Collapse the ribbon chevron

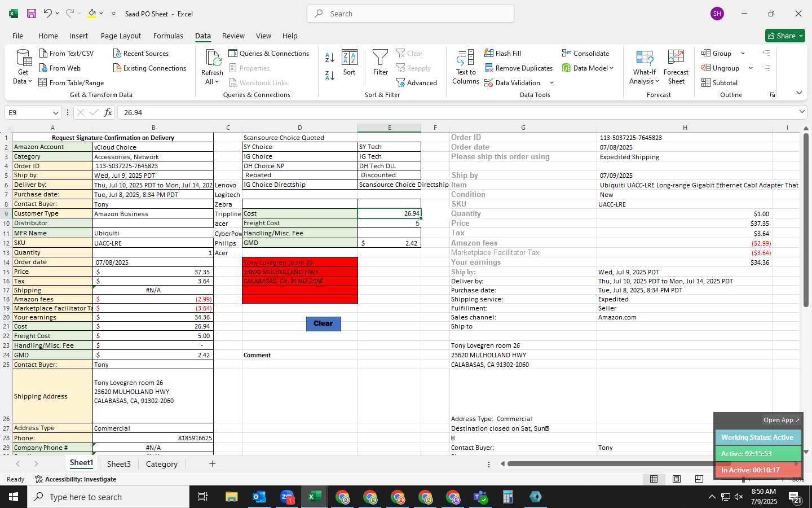point(799,93)
